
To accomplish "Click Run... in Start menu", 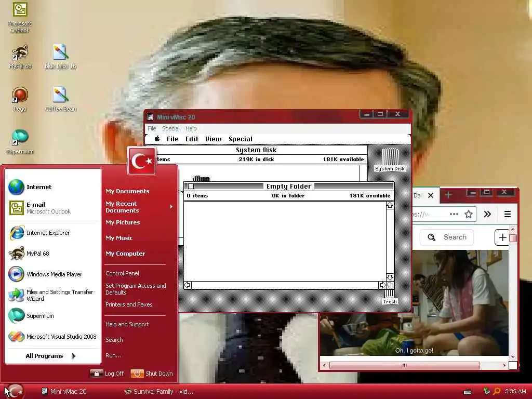I will (x=113, y=355).
